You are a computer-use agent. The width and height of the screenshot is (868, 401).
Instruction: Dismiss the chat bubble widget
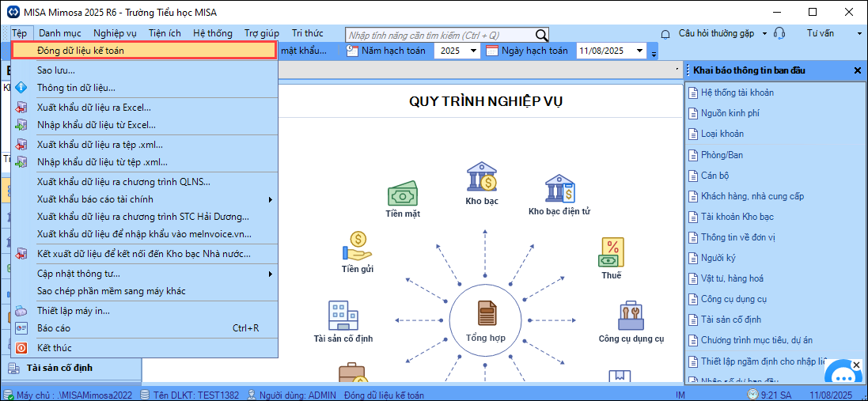pyautogui.click(x=856, y=365)
